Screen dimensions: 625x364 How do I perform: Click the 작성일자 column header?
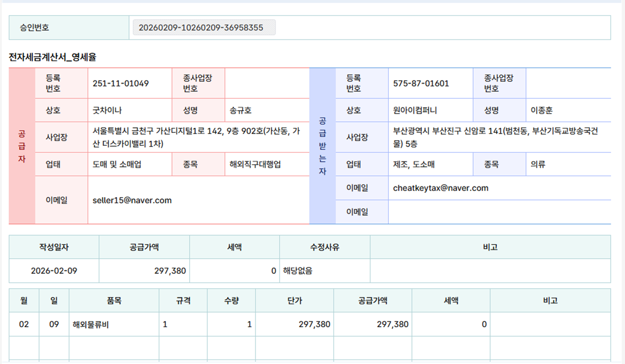click(54, 247)
